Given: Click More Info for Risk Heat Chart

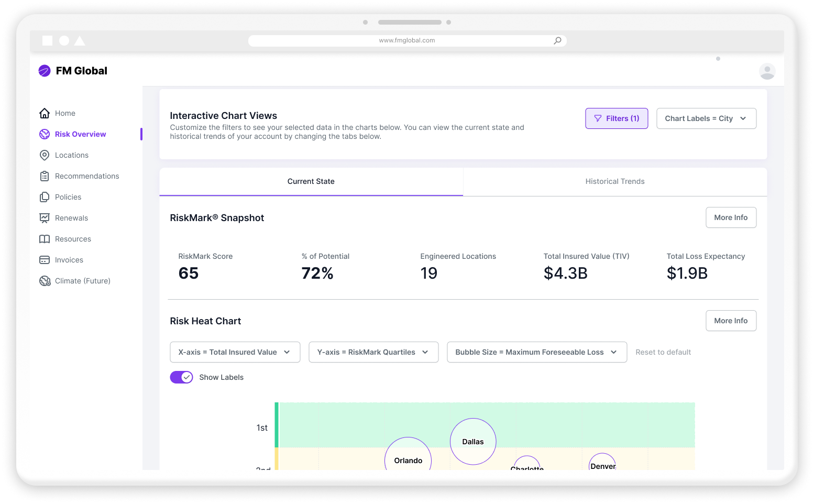Looking at the screenshot, I should [x=731, y=321].
